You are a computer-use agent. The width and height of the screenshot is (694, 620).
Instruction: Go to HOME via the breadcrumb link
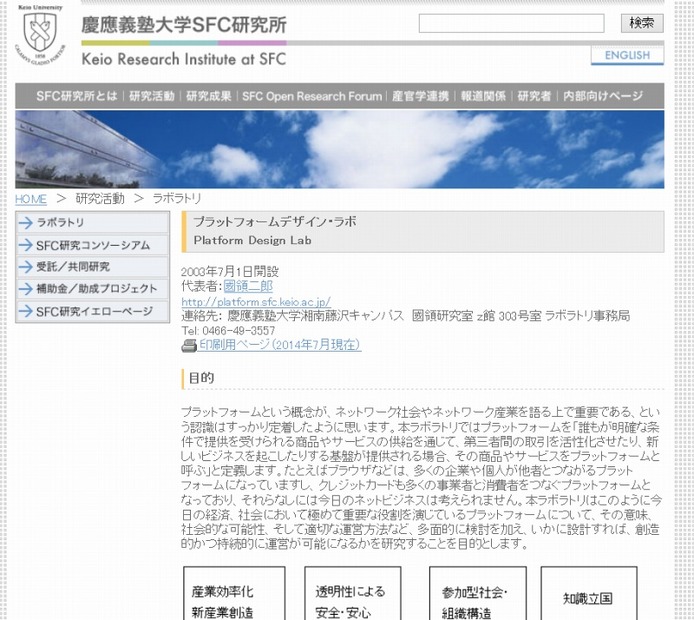pos(31,199)
